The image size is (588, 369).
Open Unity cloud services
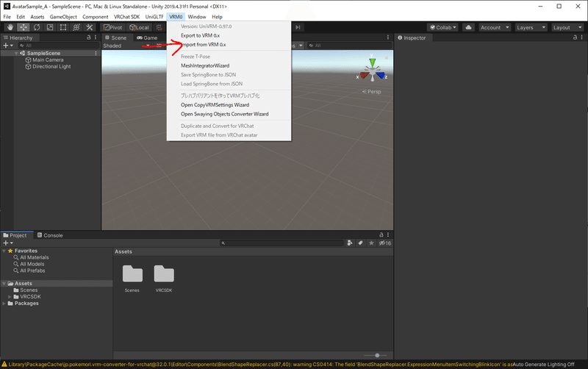pos(468,27)
